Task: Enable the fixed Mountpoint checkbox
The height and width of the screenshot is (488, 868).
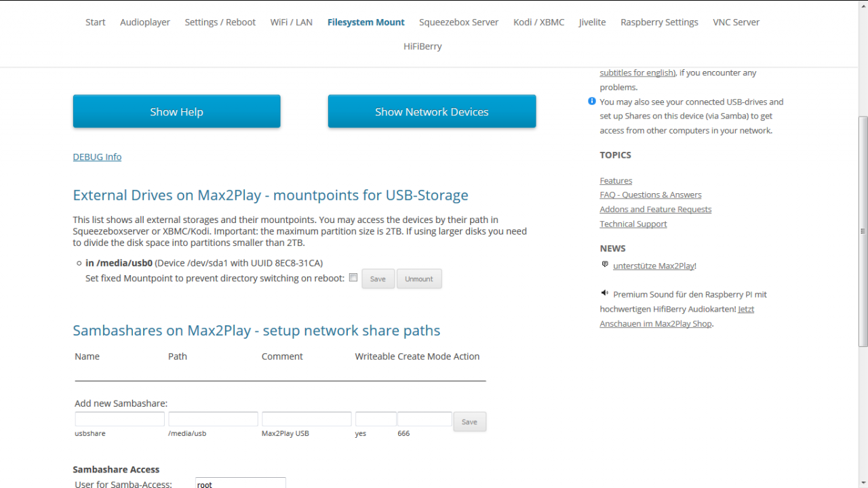Action: 353,277
